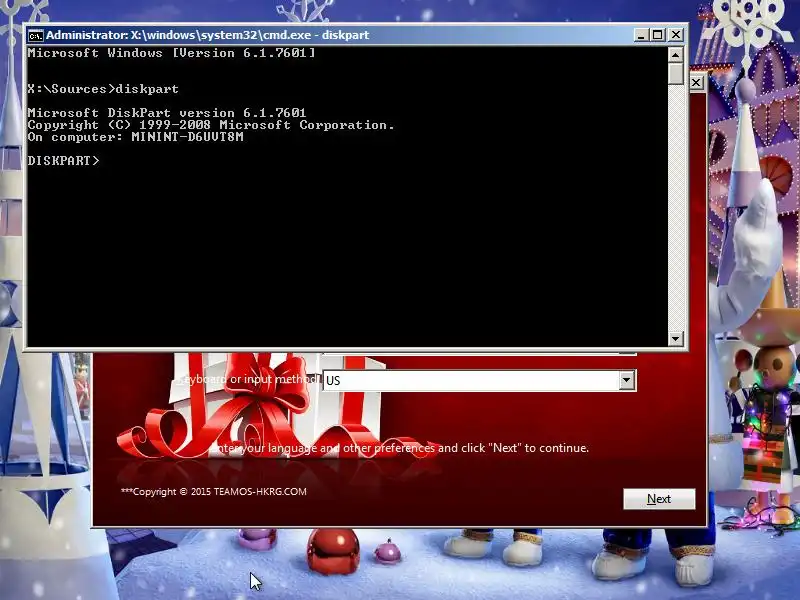Click the 'X:\Sources>diskpart' command line
The image size is (800, 600).
click(x=103, y=89)
